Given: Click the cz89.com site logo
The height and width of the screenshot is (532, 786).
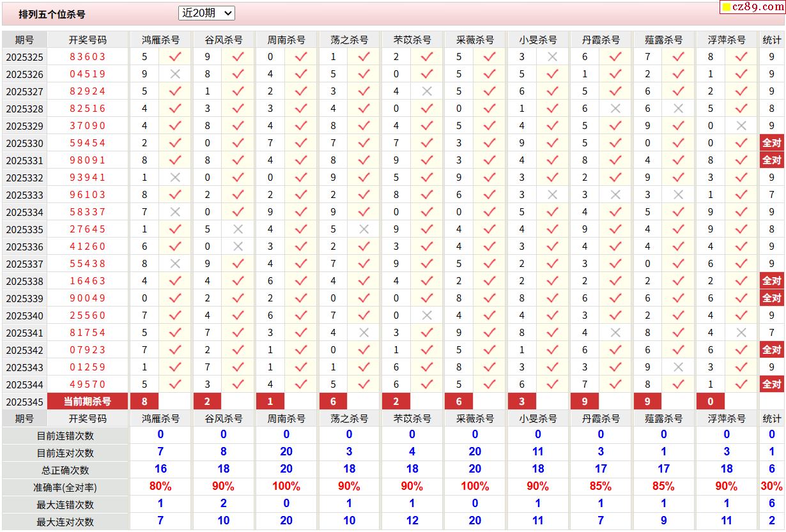Looking at the screenshot, I should coord(752,7).
